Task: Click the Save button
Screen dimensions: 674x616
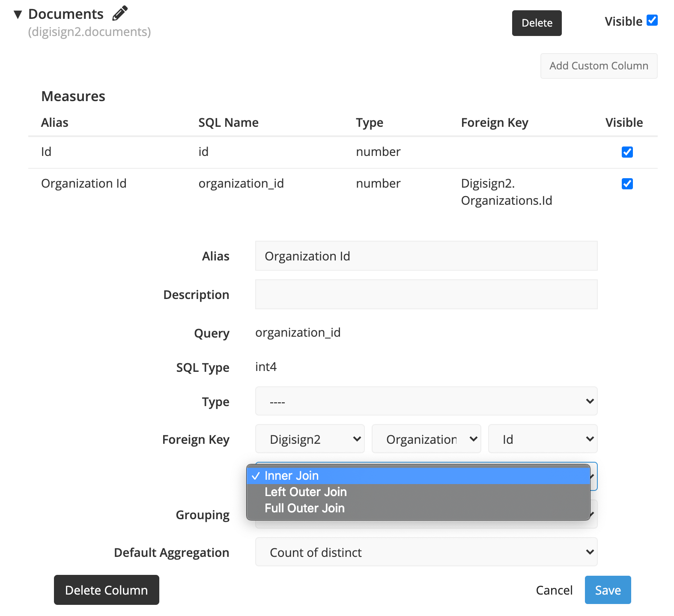Action: [608, 590]
